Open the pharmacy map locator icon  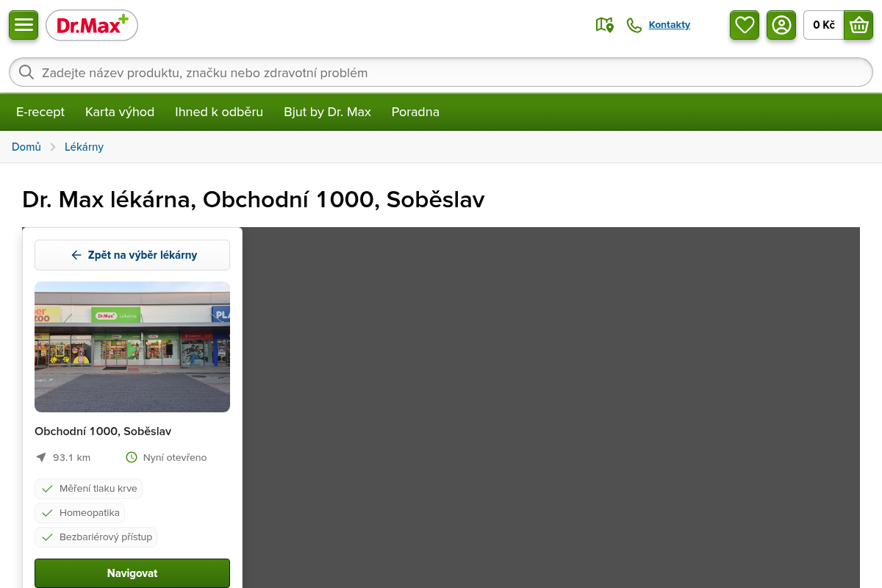click(x=604, y=25)
